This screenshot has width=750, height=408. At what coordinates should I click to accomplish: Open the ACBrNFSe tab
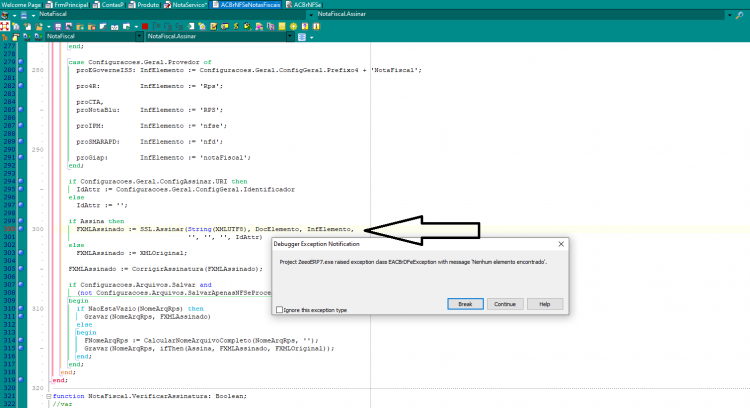pos(304,4)
